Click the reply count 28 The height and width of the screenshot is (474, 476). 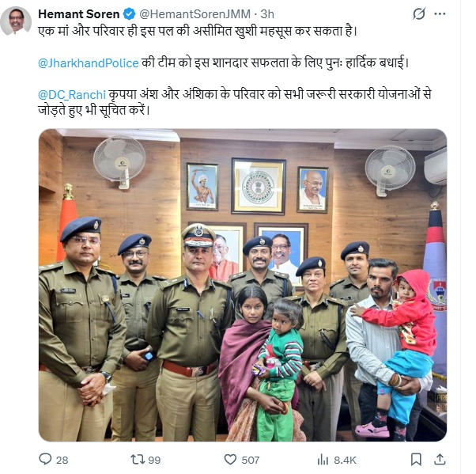[x=62, y=460]
